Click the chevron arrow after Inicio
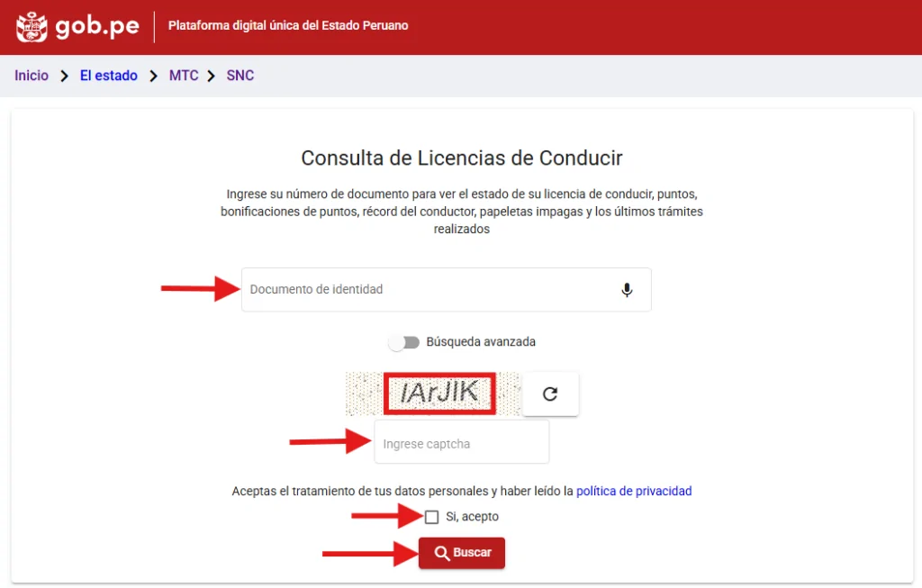The image size is (922, 588). tap(64, 76)
